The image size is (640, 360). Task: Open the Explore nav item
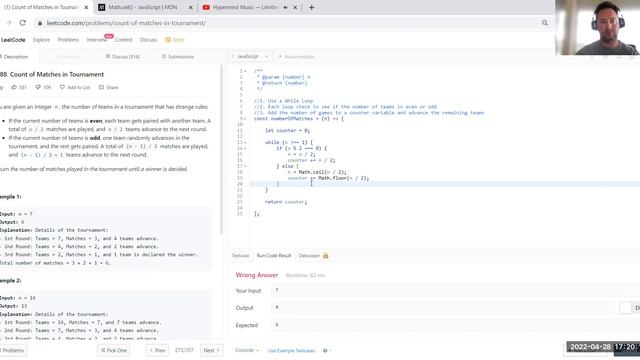(x=41, y=40)
